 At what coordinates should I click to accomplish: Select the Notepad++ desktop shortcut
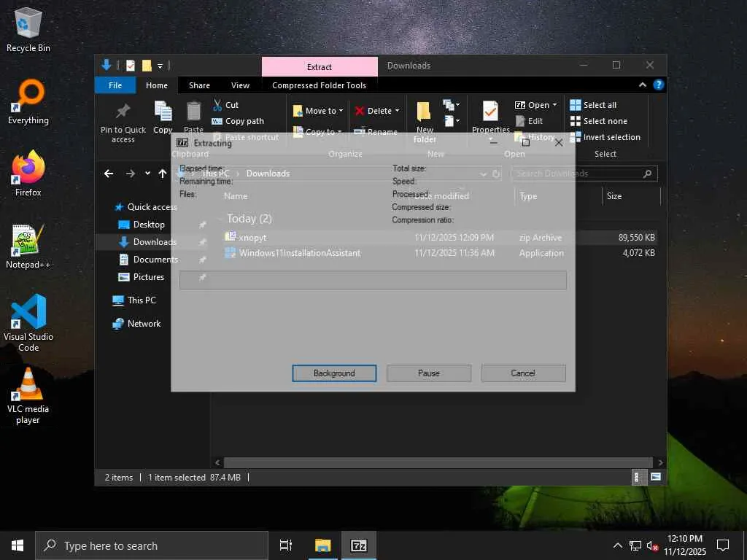click(28, 246)
